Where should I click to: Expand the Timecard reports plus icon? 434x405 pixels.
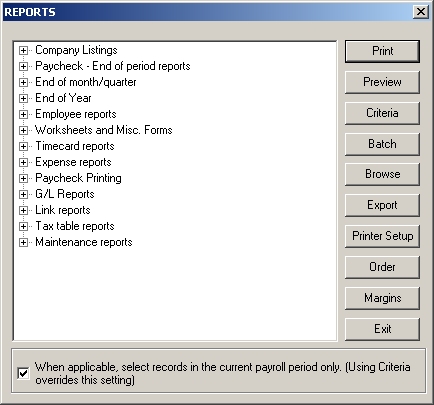23,146
